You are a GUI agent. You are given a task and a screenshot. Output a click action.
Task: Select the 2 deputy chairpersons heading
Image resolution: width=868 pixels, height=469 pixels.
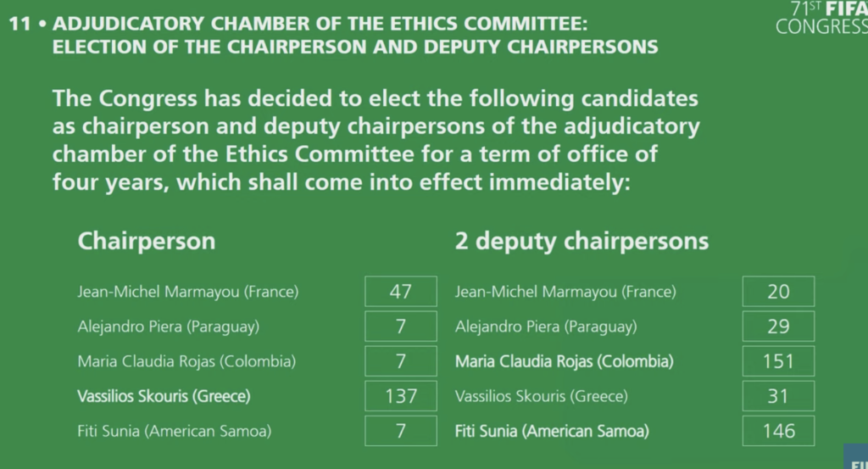581,242
